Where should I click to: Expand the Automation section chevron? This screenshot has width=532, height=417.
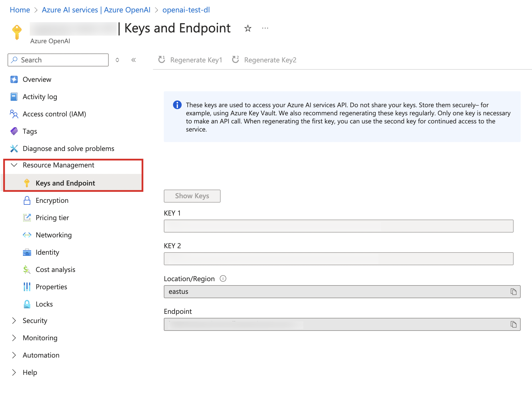(x=14, y=355)
